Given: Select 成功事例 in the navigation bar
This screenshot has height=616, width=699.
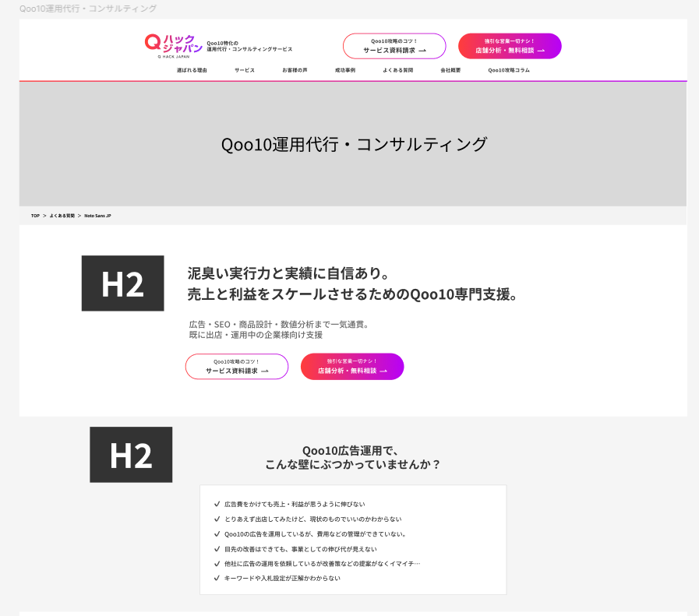Looking at the screenshot, I should coord(345,70).
